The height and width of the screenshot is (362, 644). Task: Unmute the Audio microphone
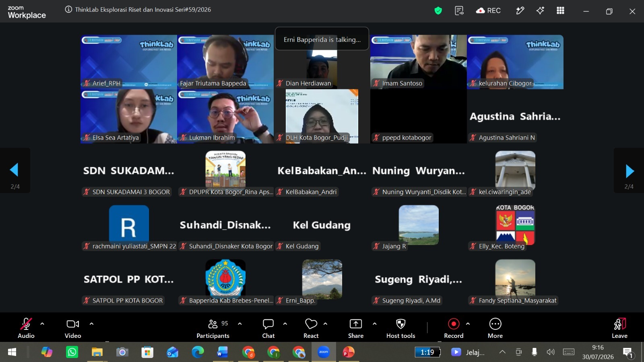26,328
